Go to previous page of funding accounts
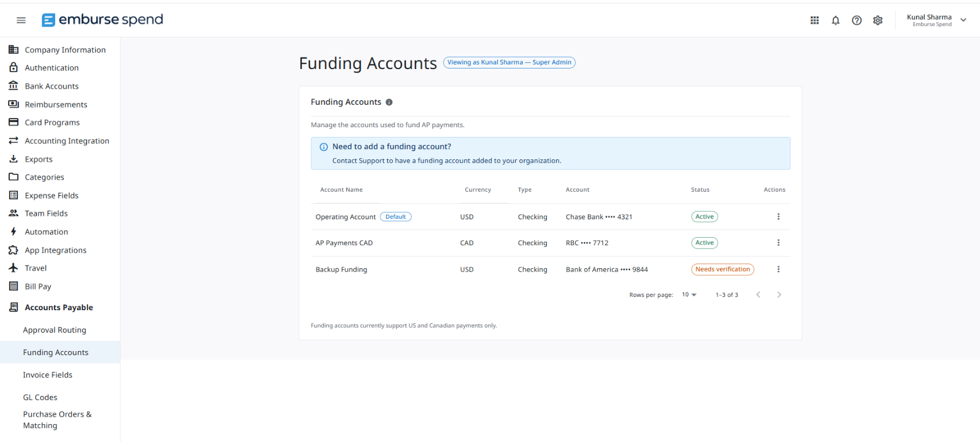The width and height of the screenshot is (980, 442). pos(758,295)
